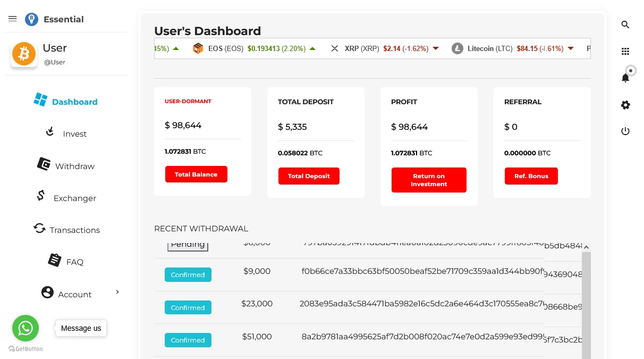Click the Bitcoin user avatar
Image resolution: width=644 pixels, height=359 pixels.
tap(24, 54)
